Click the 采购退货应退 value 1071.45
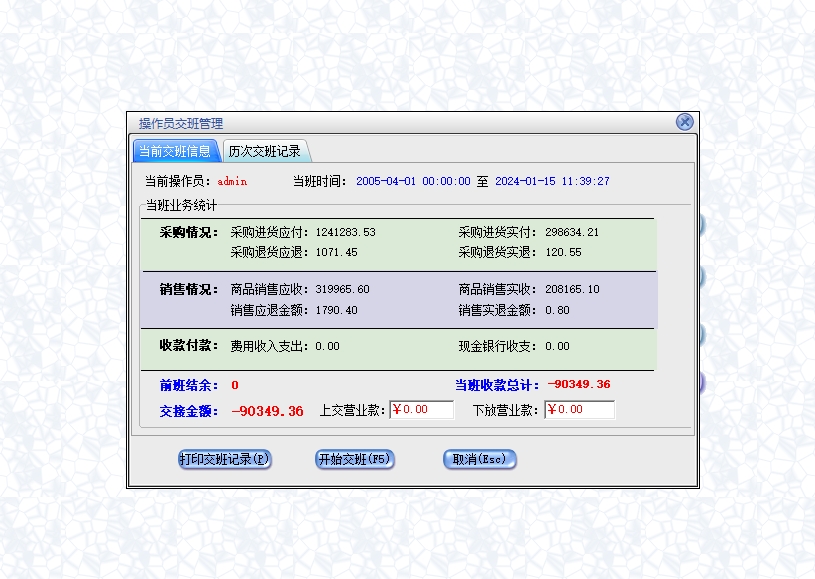815x579 pixels. click(336, 253)
